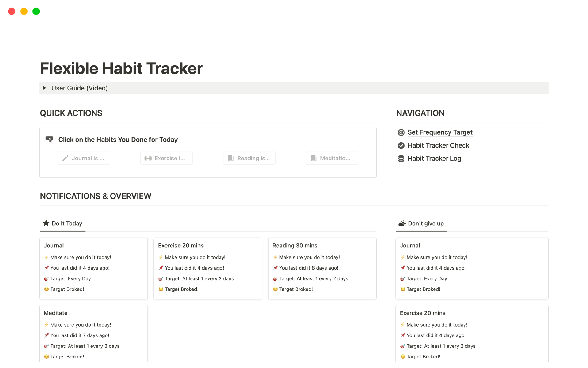Click the Meditation habit button
The width and height of the screenshot is (588, 368).
(x=332, y=158)
